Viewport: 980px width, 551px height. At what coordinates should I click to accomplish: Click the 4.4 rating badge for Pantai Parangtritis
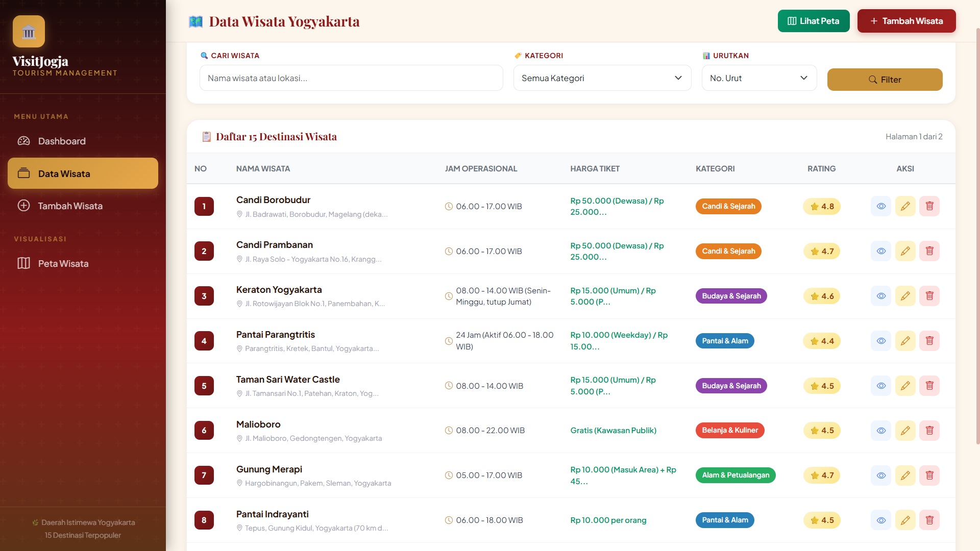click(822, 341)
